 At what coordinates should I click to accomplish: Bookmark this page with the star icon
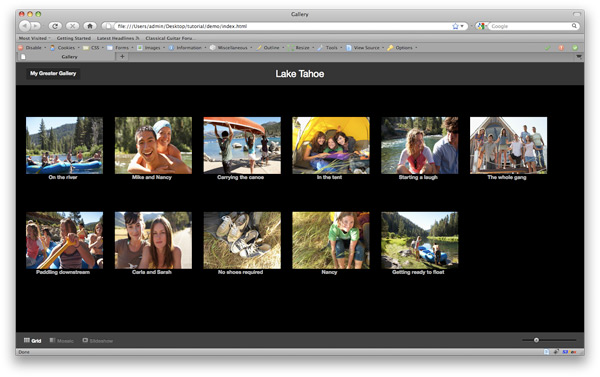pos(455,26)
